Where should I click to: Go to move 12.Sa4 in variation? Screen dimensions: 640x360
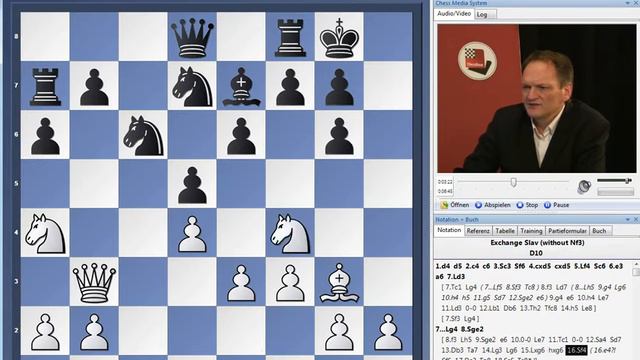pos(596,340)
